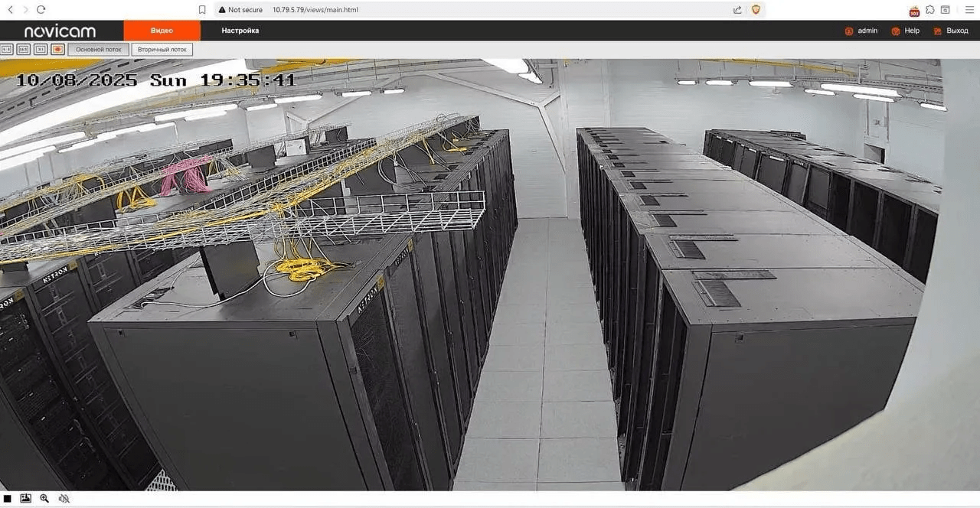980x508 pixels.
Task: Reload the page with refresh icon
Action: tap(41, 10)
